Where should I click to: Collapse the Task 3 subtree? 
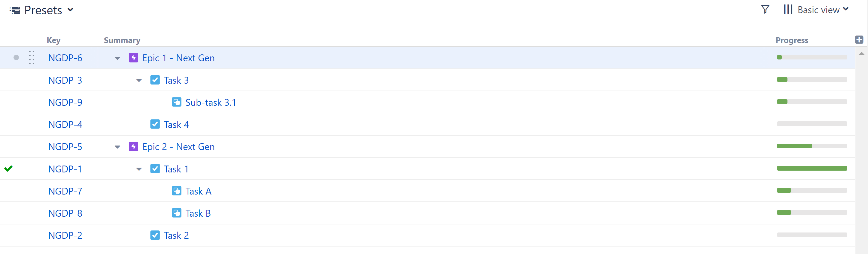[139, 80]
